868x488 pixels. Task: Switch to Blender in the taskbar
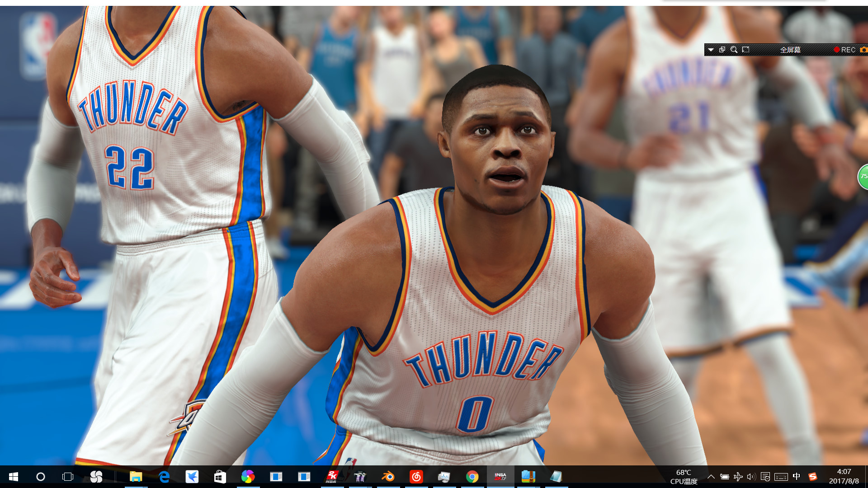click(x=388, y=477)
